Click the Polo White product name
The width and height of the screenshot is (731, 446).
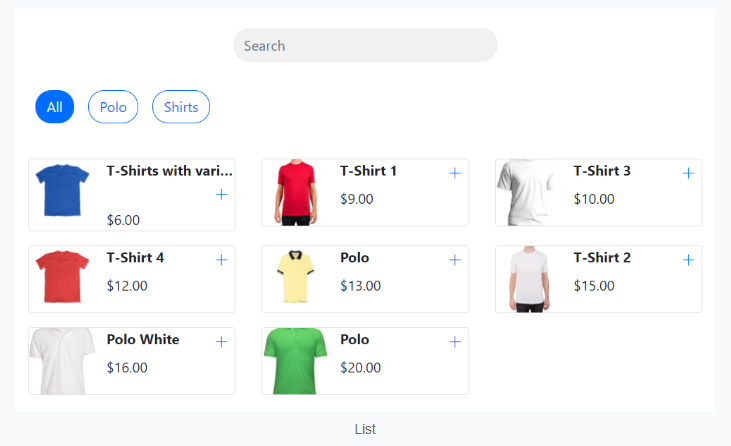point(143,340)
